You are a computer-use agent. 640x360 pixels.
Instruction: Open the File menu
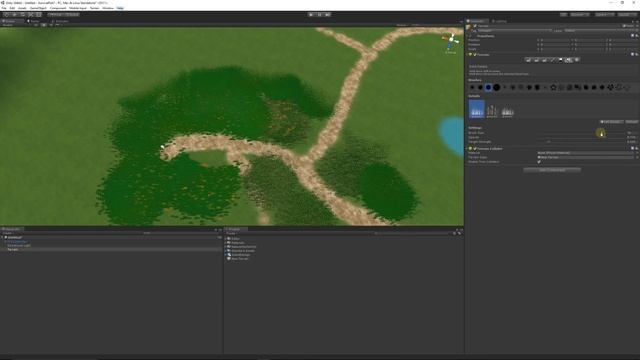pos(4,8)
